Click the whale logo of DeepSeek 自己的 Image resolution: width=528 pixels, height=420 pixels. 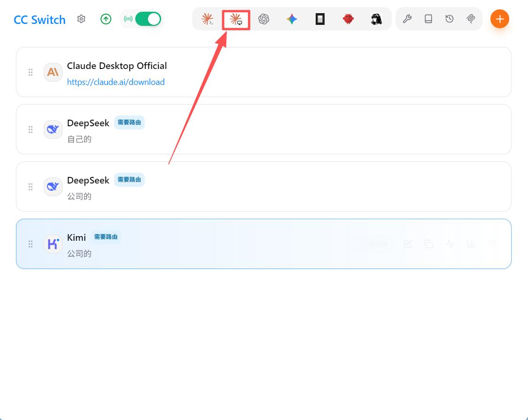click(x=53, y=129)
